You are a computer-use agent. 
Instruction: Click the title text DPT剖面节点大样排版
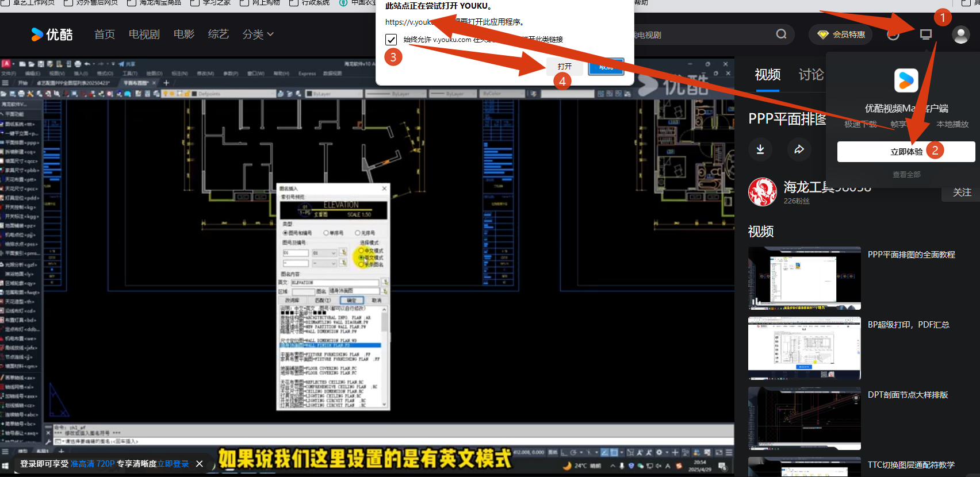pos(908,395)
